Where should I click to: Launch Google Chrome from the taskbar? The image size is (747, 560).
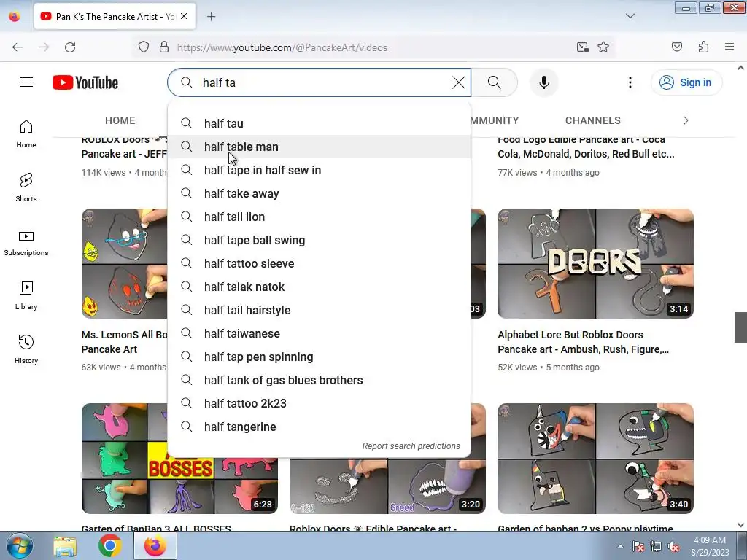click(109, 545)
